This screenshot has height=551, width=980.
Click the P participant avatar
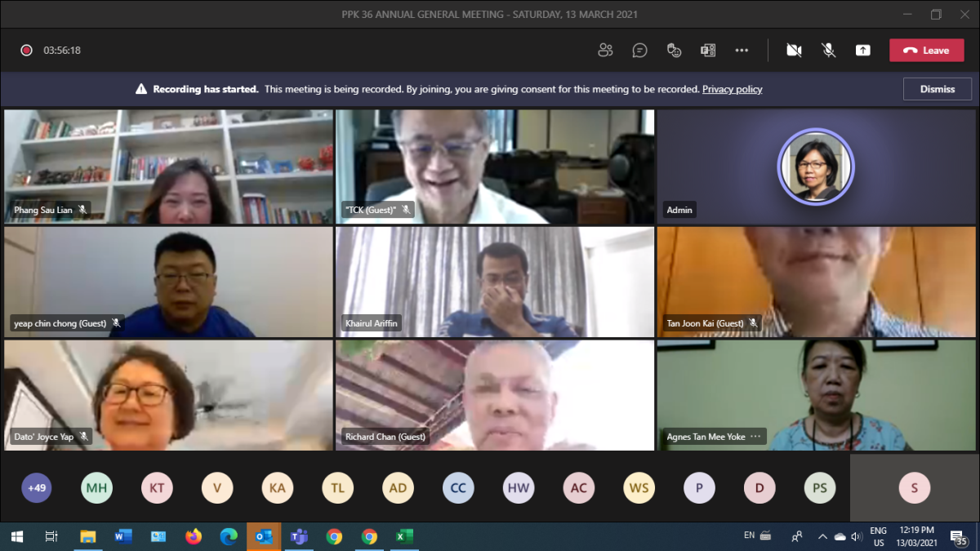(699, 488)
